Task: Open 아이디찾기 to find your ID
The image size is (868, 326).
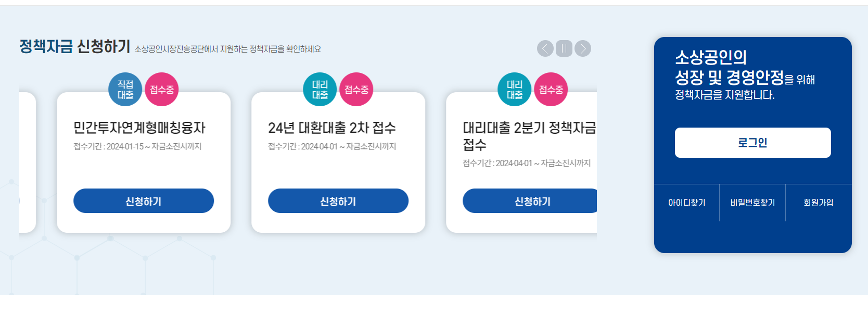Action: (x=687, y=203)
